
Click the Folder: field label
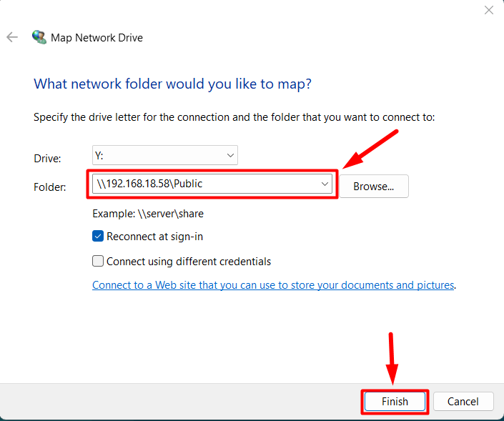click(x=50, y=187)
